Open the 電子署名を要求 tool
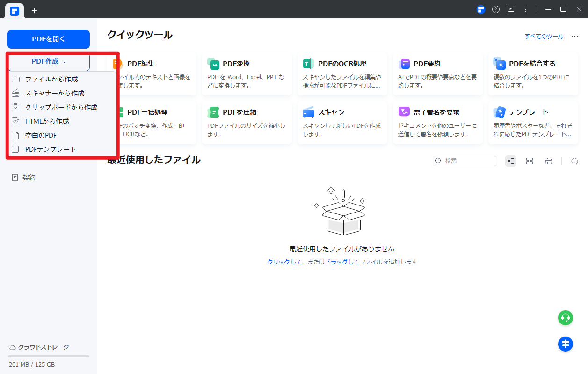The width and height of the screenshot is (588, 374). [x=438, y=123]
